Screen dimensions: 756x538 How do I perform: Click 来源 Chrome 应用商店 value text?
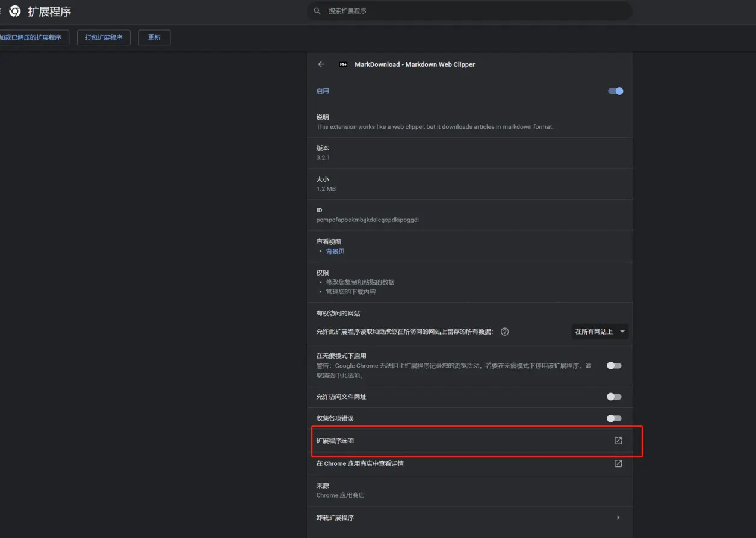coord(341,496)
